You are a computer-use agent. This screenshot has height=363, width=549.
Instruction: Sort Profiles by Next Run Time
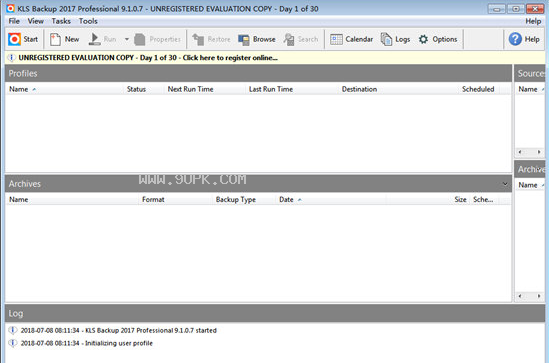[x=190, y=89]
